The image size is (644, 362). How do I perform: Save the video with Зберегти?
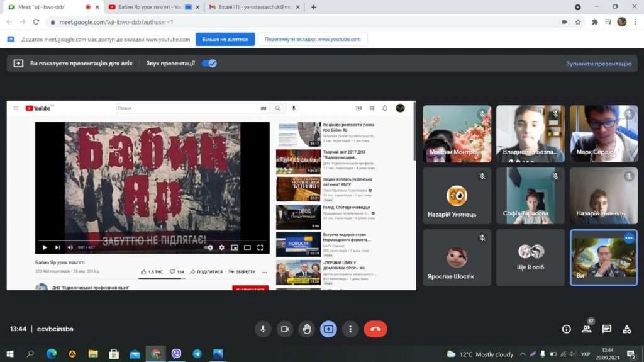(x=242, y=272)
